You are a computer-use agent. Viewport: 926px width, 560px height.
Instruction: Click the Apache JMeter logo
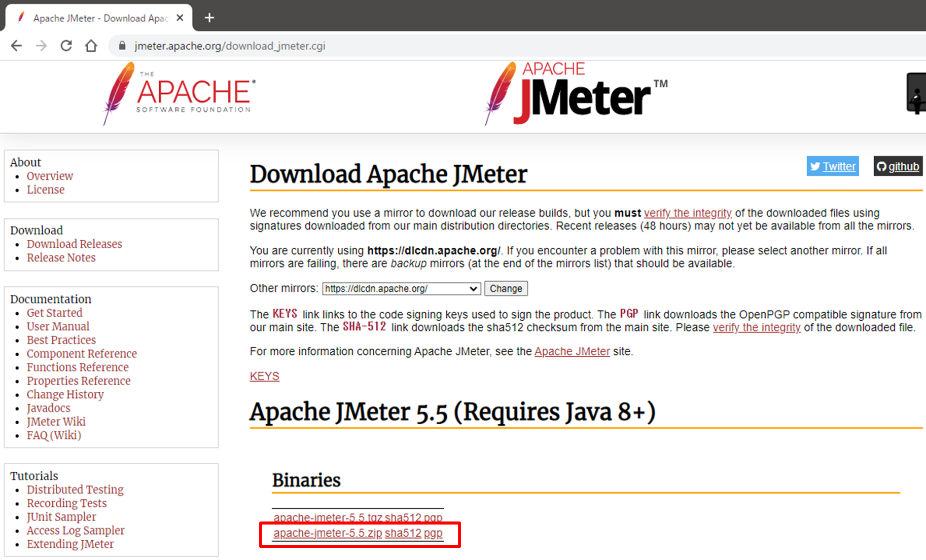(x=573, y=94)
